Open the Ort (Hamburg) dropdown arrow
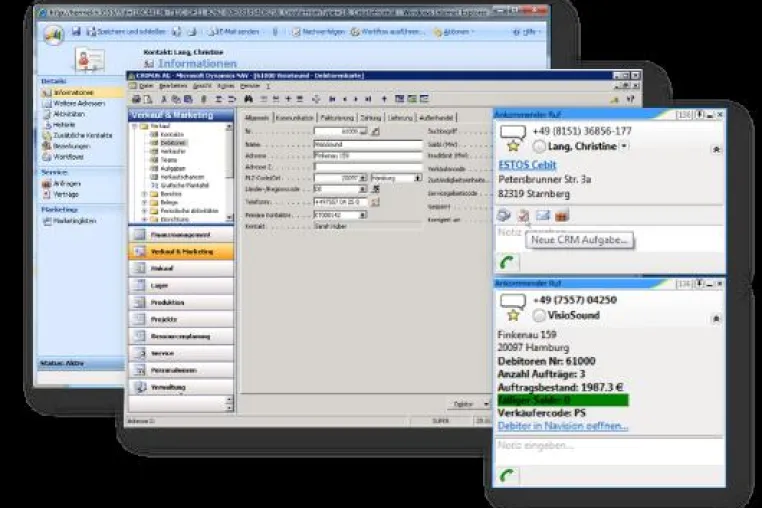Image resolution: width=762 pixels, height=508 pixels. (x=417, y=178)
